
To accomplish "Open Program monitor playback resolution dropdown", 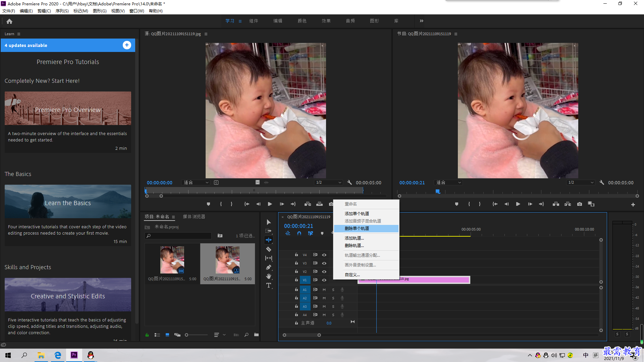I will [x=581, y=182].
